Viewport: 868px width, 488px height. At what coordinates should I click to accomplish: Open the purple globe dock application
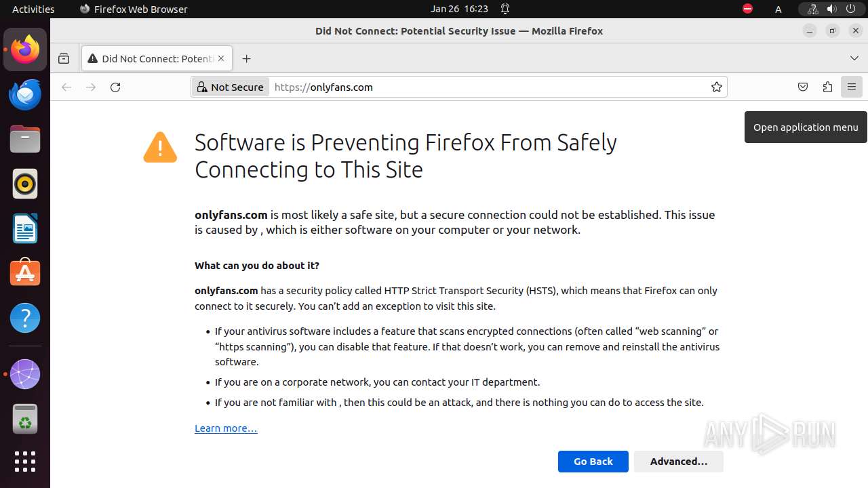25,374
